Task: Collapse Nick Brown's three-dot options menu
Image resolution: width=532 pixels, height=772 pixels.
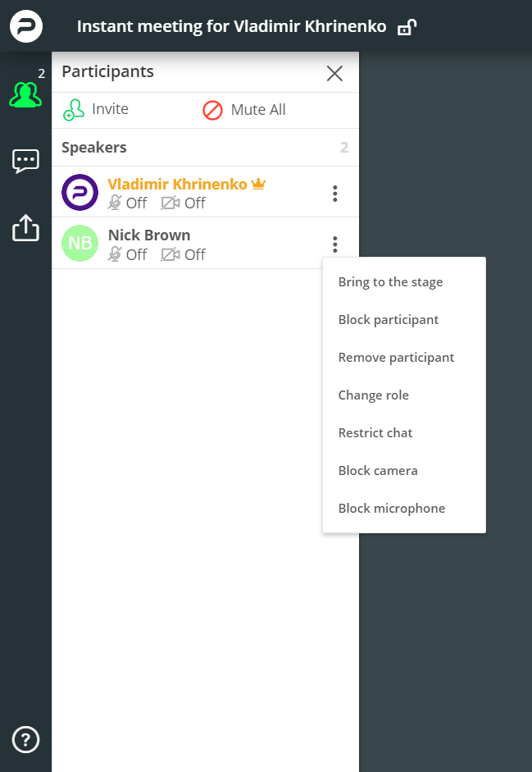Action: click(x=335, y=244)
